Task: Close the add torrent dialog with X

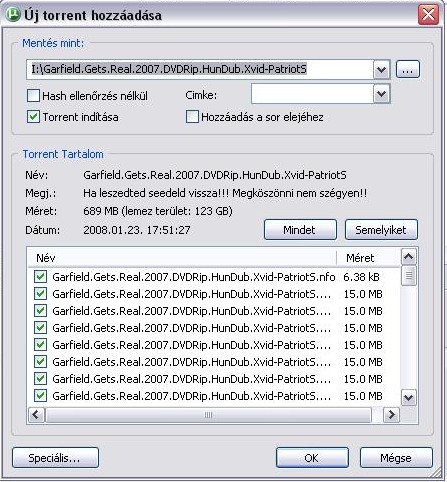Action: pos(428,15)
